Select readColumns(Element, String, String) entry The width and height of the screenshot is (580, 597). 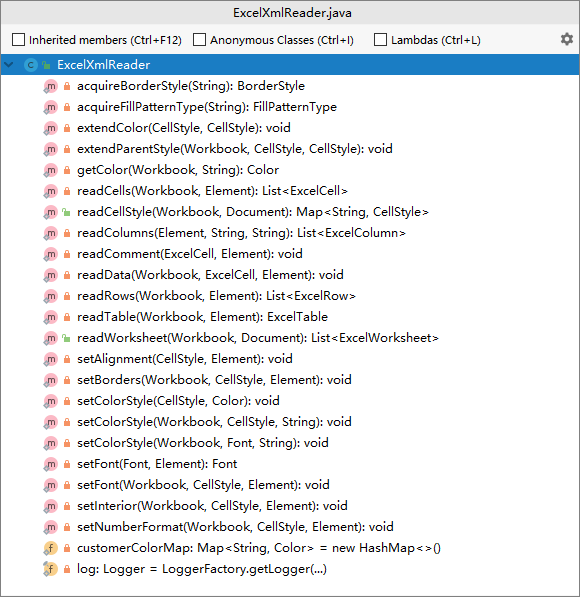241,233
